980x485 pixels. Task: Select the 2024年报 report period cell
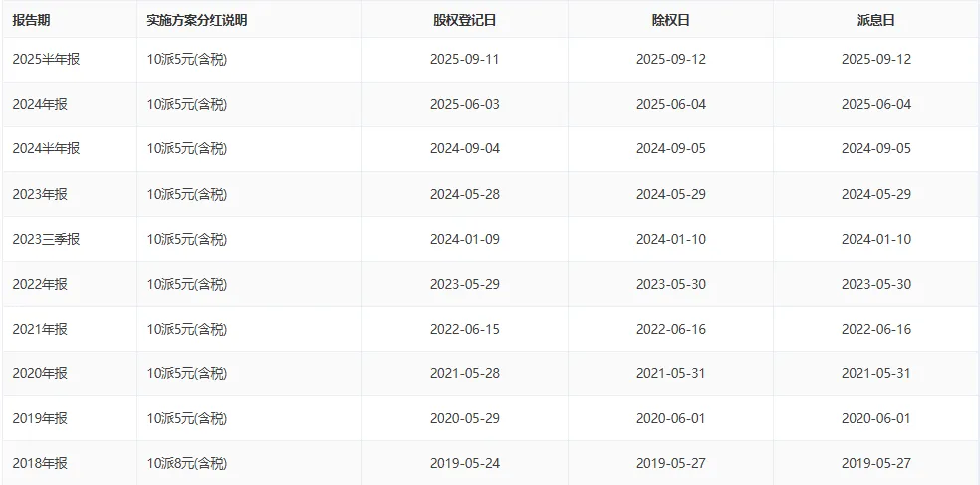point(40,104)
